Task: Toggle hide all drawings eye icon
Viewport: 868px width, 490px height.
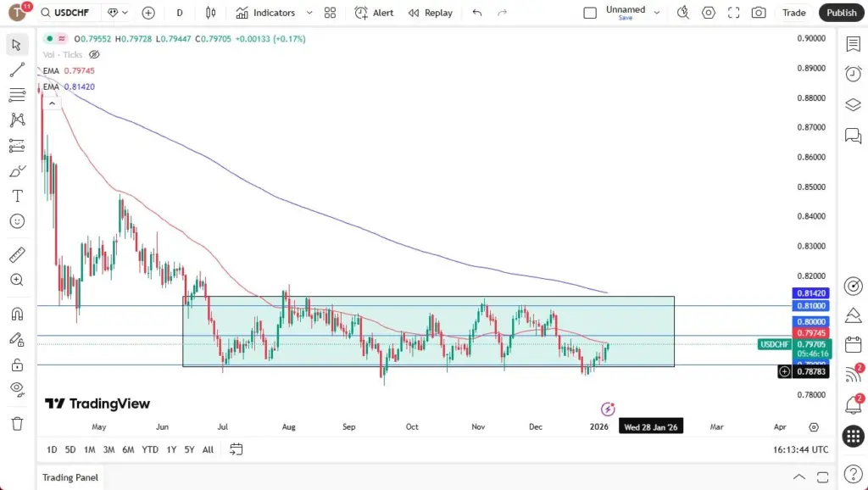Action: click(17, 389)
